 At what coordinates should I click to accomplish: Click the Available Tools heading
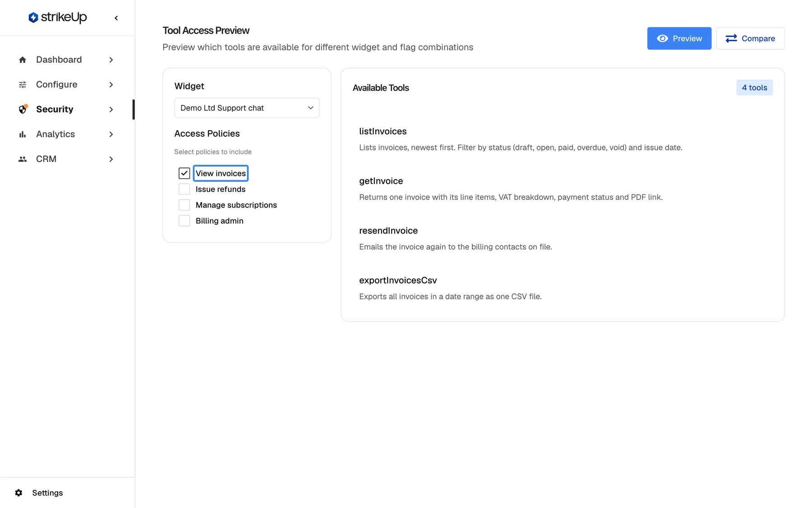tap(381, 88)
